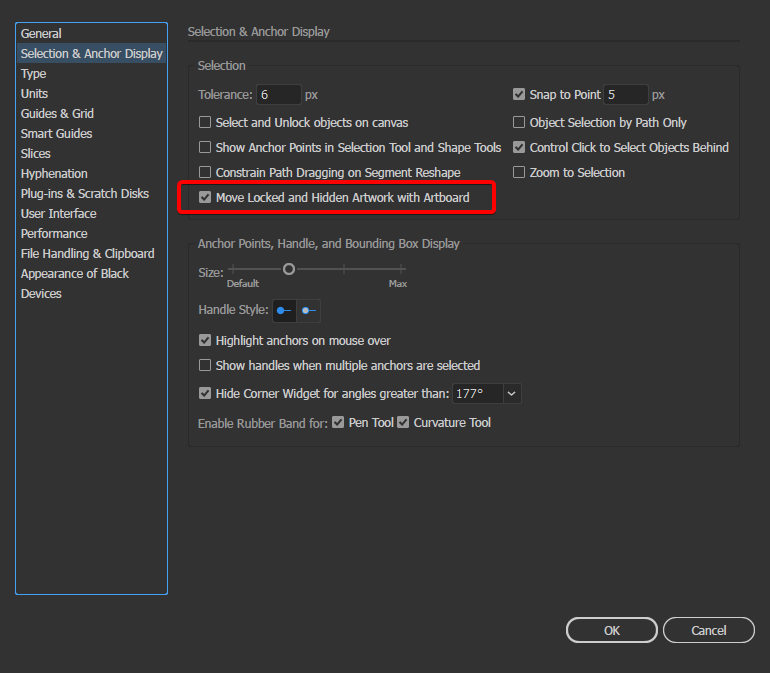Enable Select and Unlock objects on canvas
This screenshot has width=770, height=673.
pyautogui.click(x=205, y=122)
